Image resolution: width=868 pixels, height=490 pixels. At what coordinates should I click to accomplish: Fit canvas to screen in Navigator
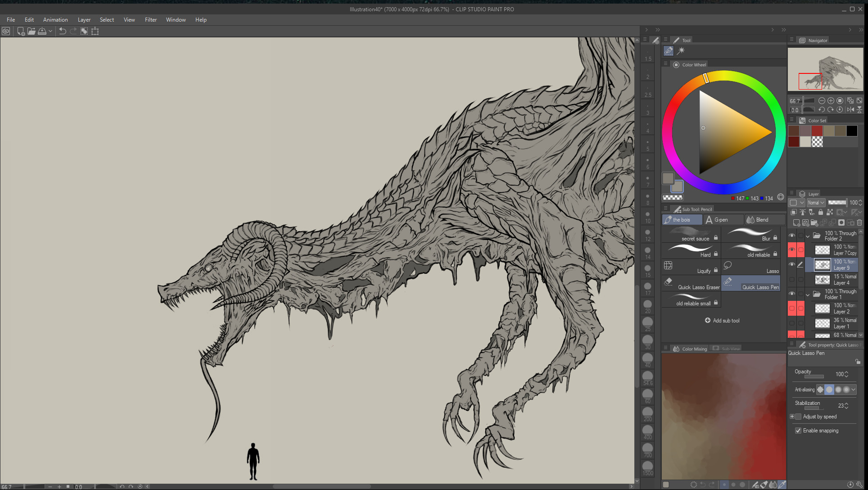click(859, 101)
